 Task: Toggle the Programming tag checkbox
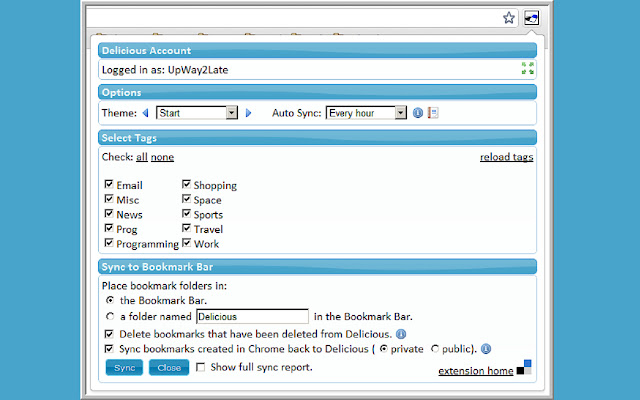(x=109, y=243)
